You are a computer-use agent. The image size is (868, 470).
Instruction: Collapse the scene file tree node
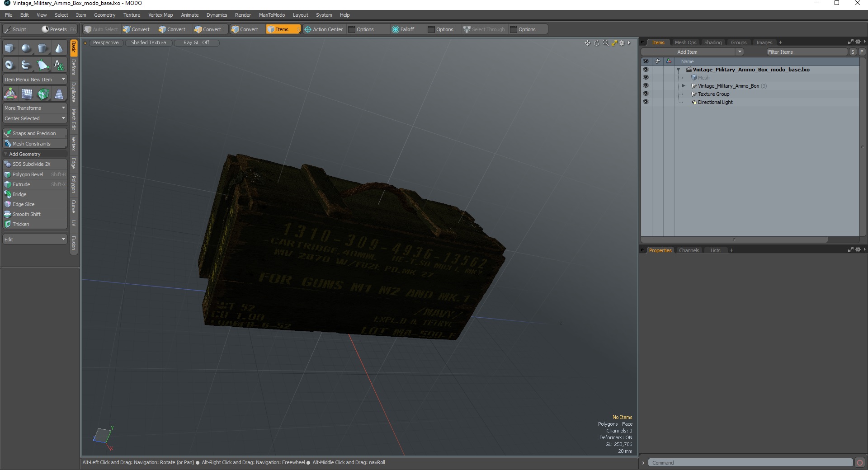click(x=678, y=70)
